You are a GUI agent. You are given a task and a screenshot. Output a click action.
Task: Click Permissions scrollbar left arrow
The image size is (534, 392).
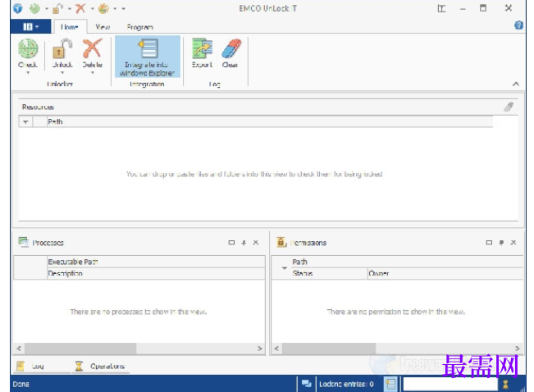(276, 349)
